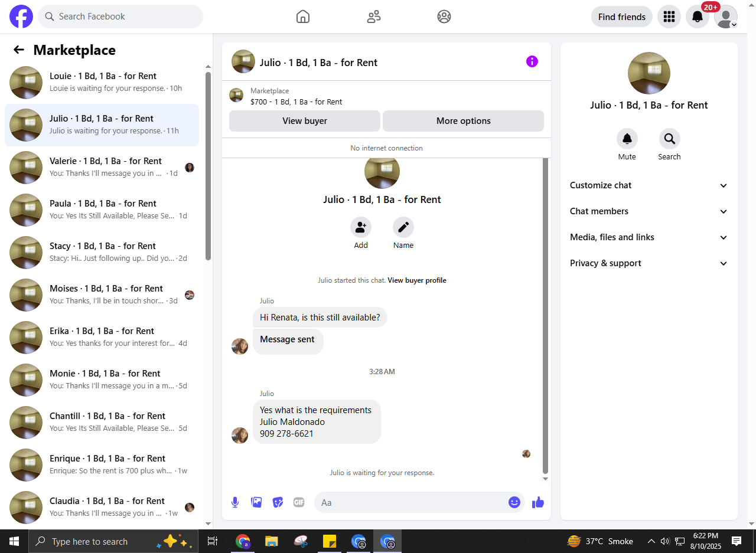Viewport: 756px width, 553px height.
Task: Click Julio's avatar beside phone number message
Action: pyautogui.click(x=240, y=436)
